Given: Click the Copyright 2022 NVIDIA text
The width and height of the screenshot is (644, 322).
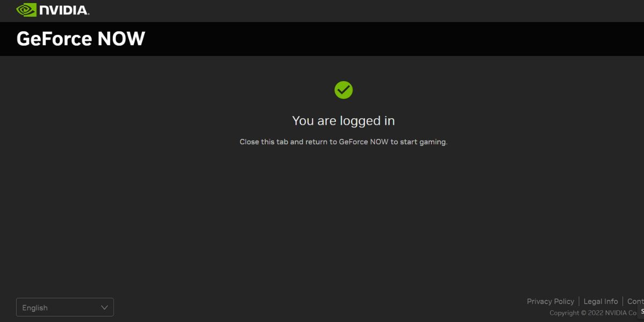Looking at the screenshot, I should pyautogui.click(x=593, y=313).
